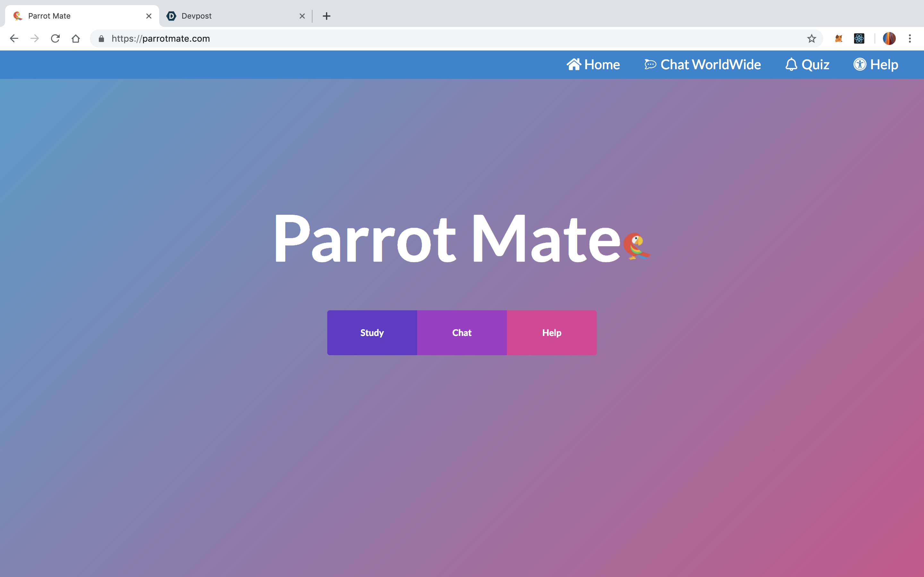Close the Devpost tab
The height and width of the screenshot is (577, 924).
pos(302,16)
